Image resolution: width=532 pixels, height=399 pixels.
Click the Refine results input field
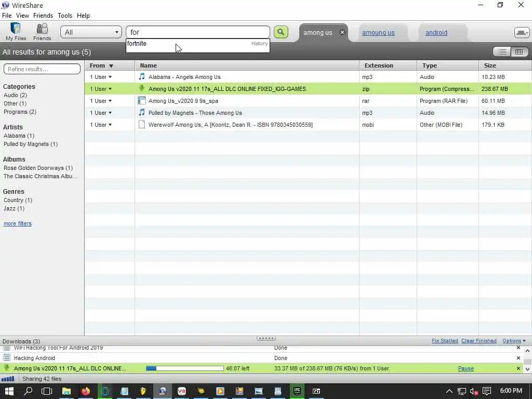coord(42,69)
